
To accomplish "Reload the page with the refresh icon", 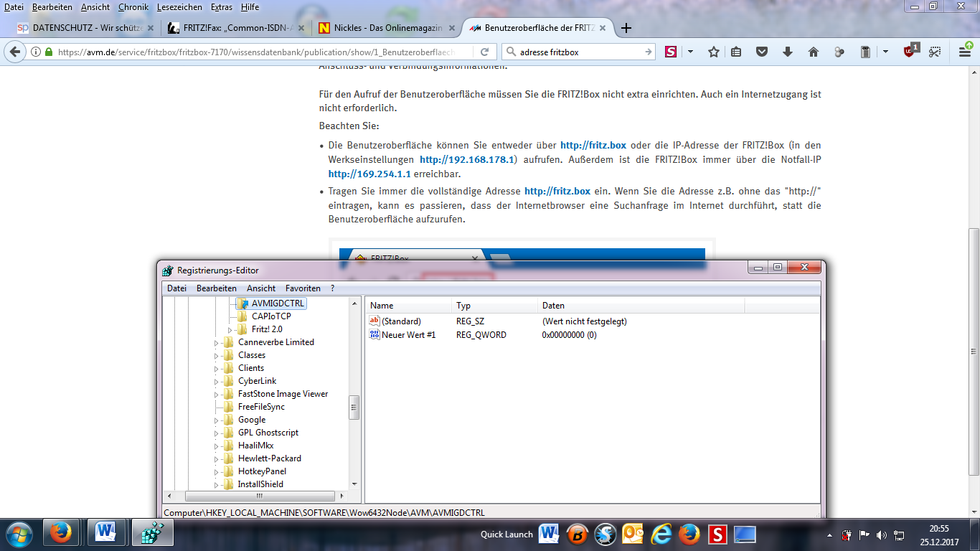I will click(485, 52).
